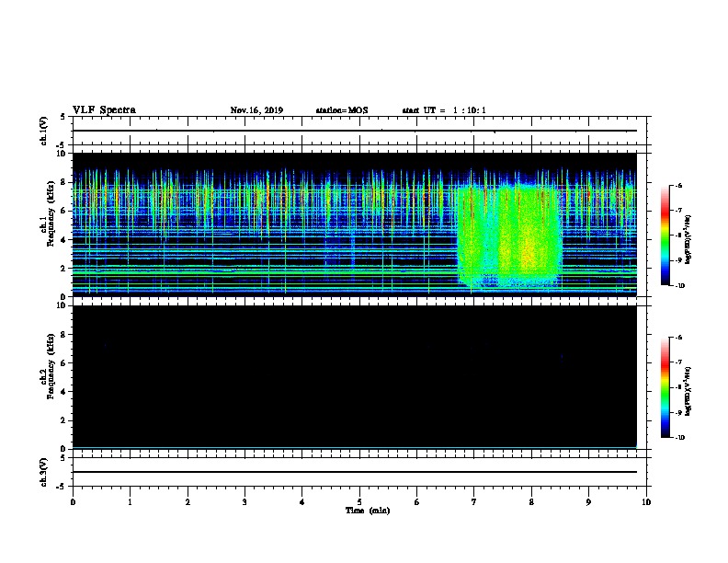Click the "4" frequency tick of the ch.1 panel
The width and height of the screenshot is (728, 563).
pyautogui.click(x=64, y=240)
